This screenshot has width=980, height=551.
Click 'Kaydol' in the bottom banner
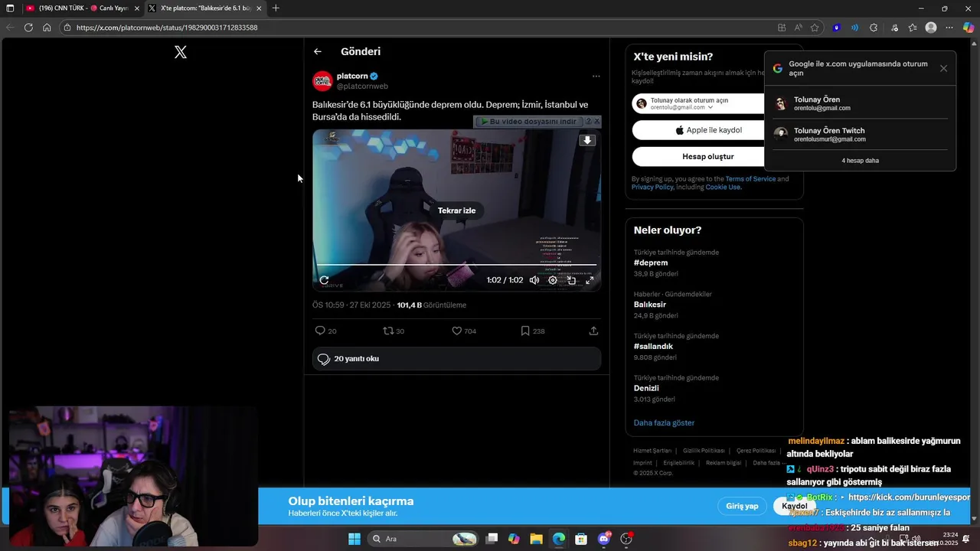coord(794,506)
